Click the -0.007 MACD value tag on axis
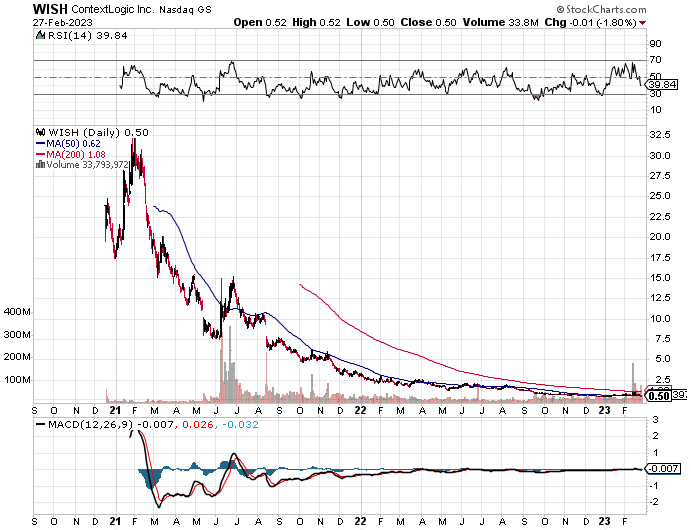The width and height of the screenshot is (691, 530). [662, 468]
